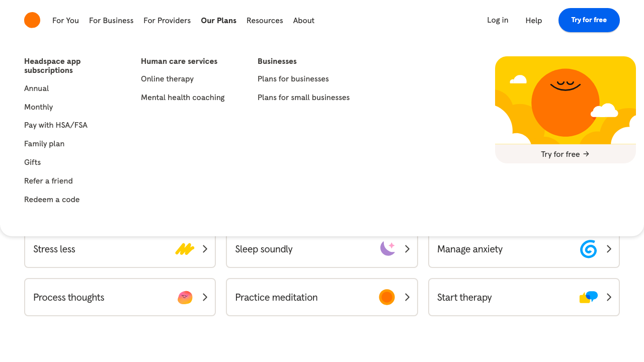
Task: Open the Log in link
Action: point(497,20)
